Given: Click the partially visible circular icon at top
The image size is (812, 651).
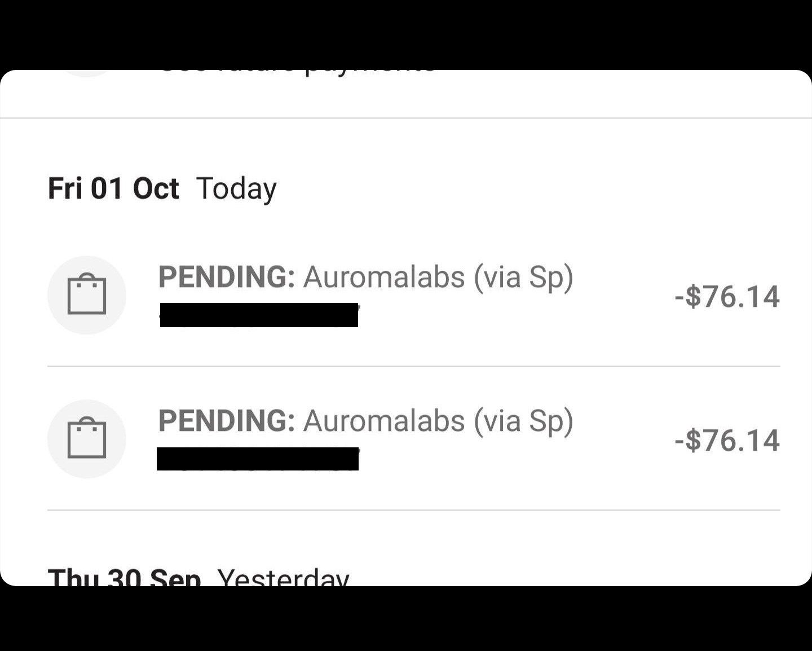Looking at the screenshot, I should [86, 73].
